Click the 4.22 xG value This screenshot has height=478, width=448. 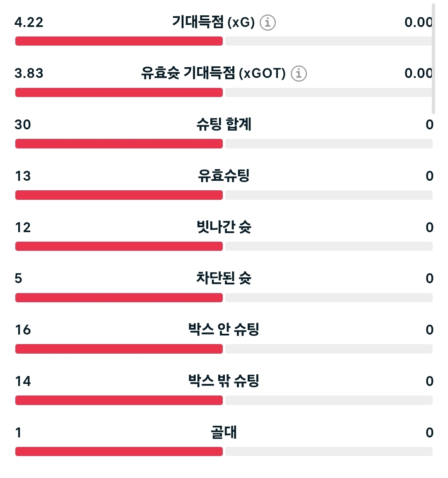point(29,22)
